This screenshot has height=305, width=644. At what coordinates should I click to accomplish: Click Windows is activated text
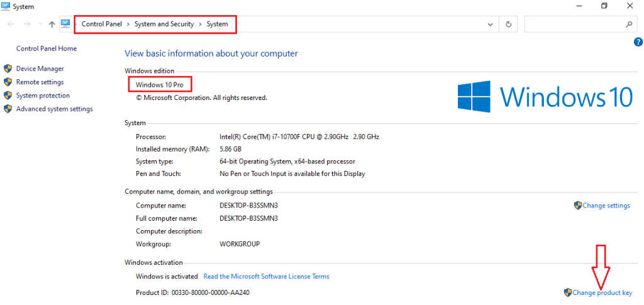[167, 277]
